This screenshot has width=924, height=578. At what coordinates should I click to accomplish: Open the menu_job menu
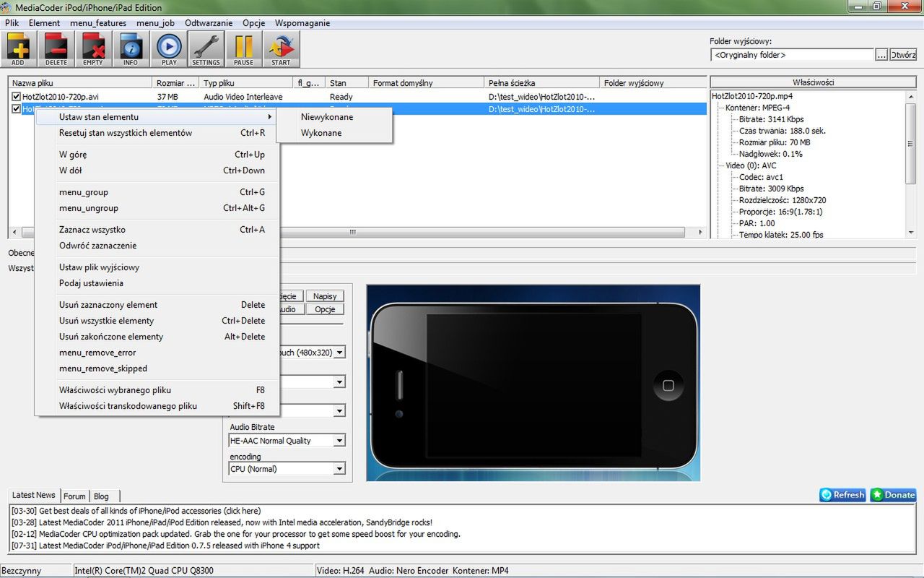[155, 23]
